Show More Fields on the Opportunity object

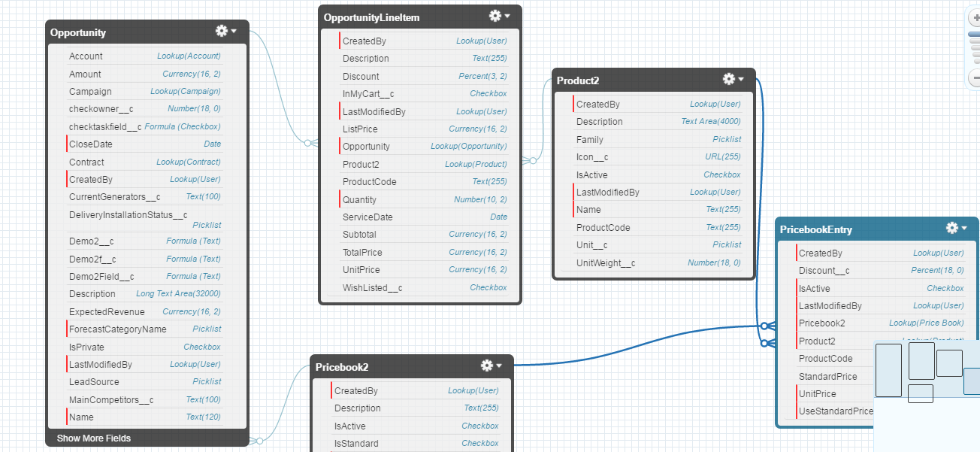pyautogui.click(x=94, y=438)
